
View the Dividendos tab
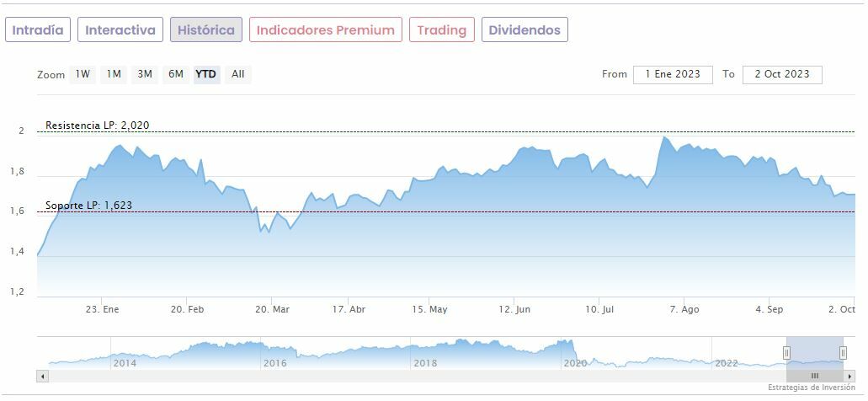(x=524, y=30)
